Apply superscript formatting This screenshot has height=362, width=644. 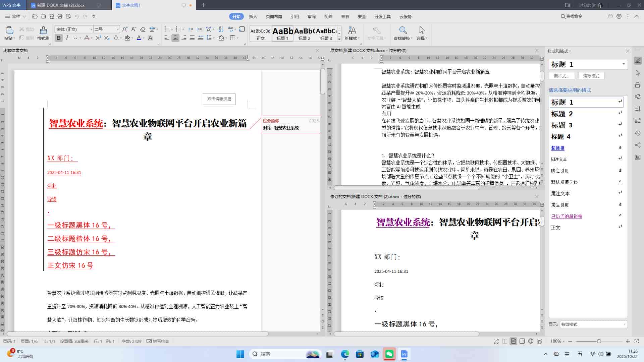(x=98, y=38)
